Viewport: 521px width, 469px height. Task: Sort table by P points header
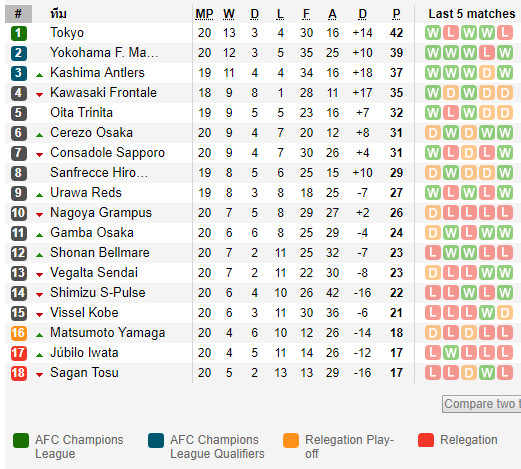click(396, 14)
